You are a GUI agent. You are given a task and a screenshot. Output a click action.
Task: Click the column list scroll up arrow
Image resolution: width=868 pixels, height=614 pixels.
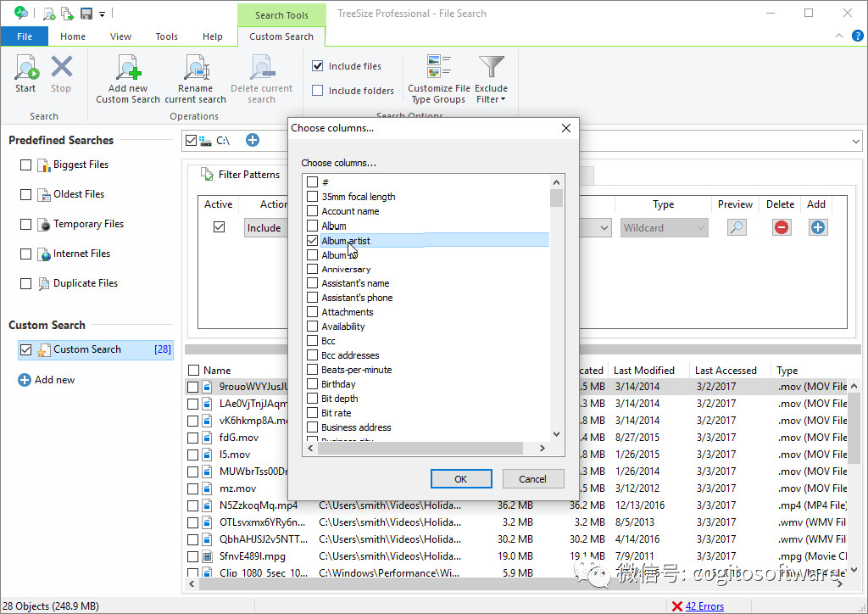click(556, 182)
